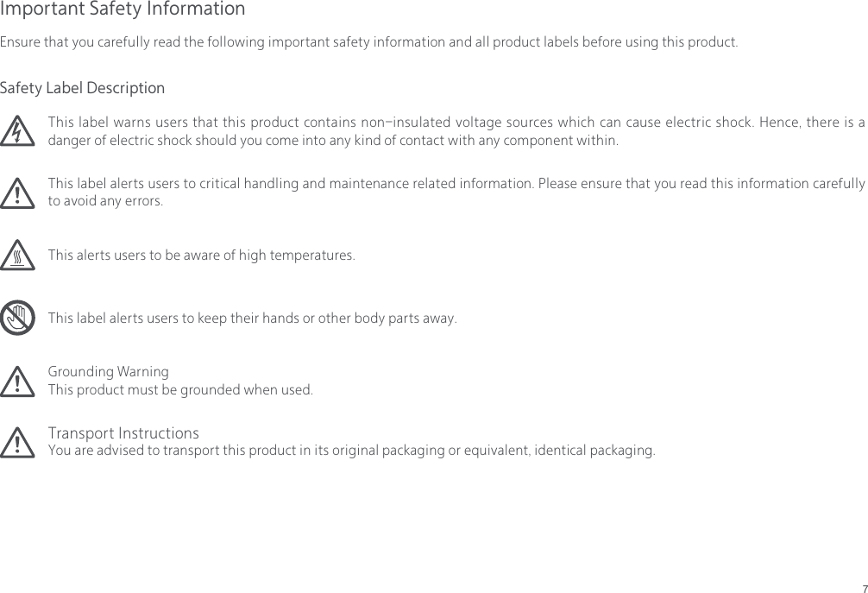
Task: Click the line mentioning non-insulated voltage sources
Action: (x=456, y=122)
